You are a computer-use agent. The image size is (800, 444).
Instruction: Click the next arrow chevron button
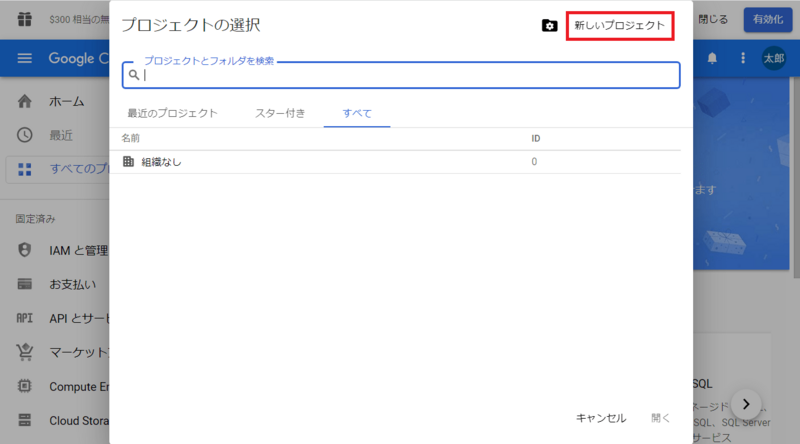[746, 404]
